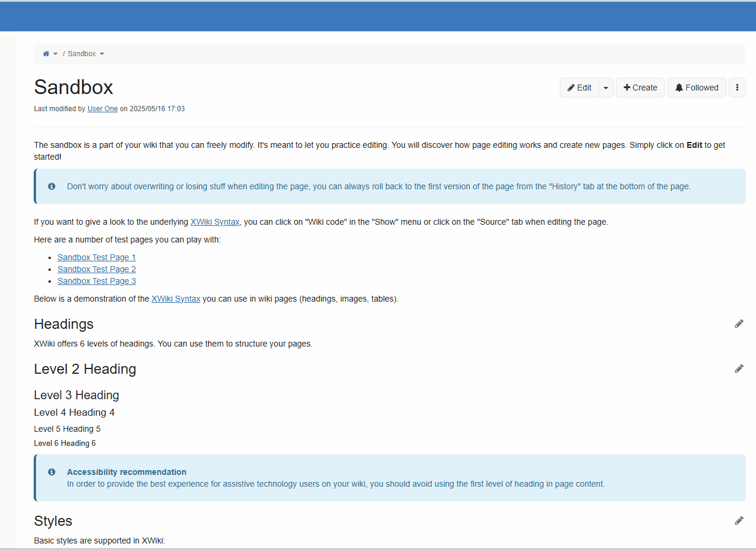Edit the Styles section via pencil icon
756x550 pixels.
point(739,520)
